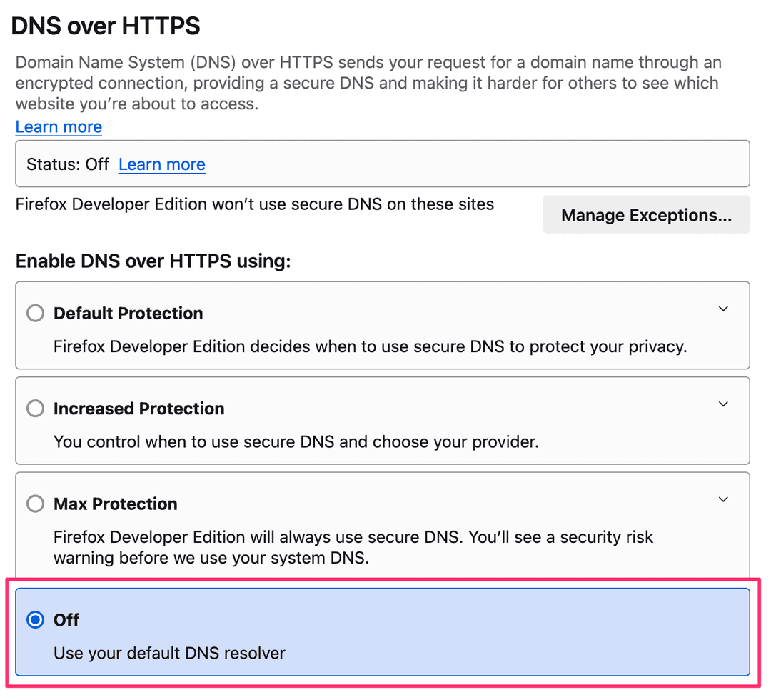Click the Default Protection option label
The width and height of the screenshot is (771, 700).
click(128, 313)
